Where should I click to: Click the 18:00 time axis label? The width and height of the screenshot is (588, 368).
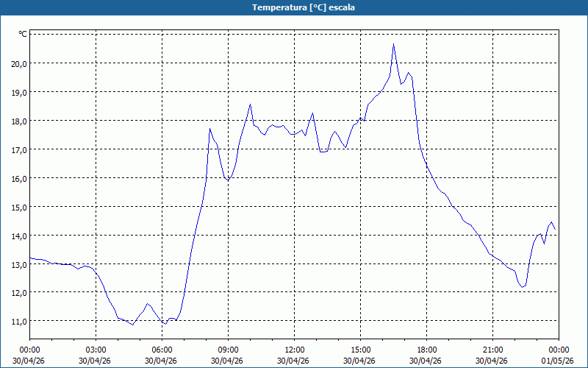point(427,350)
